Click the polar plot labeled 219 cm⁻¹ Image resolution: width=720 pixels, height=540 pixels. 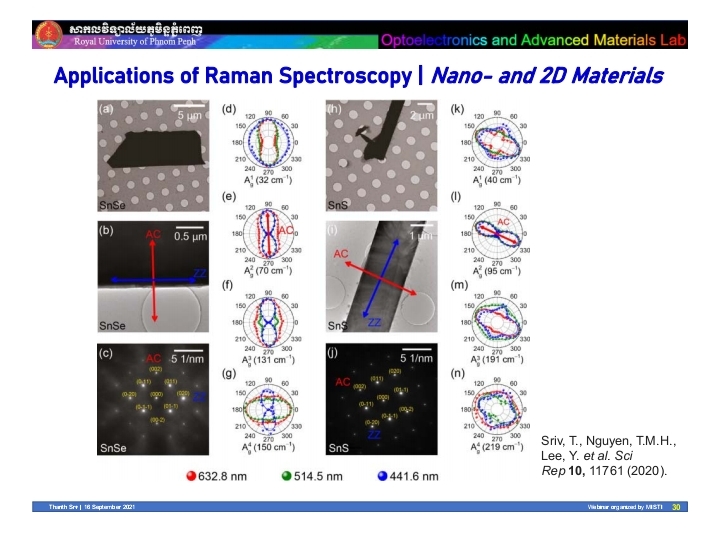[494, 412]
